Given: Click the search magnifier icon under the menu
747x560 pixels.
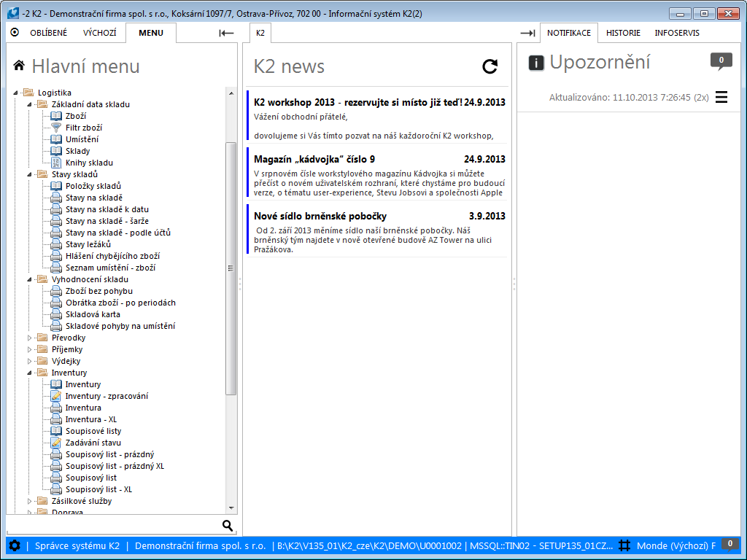Looking at the screenshot, I should [228, 525].
